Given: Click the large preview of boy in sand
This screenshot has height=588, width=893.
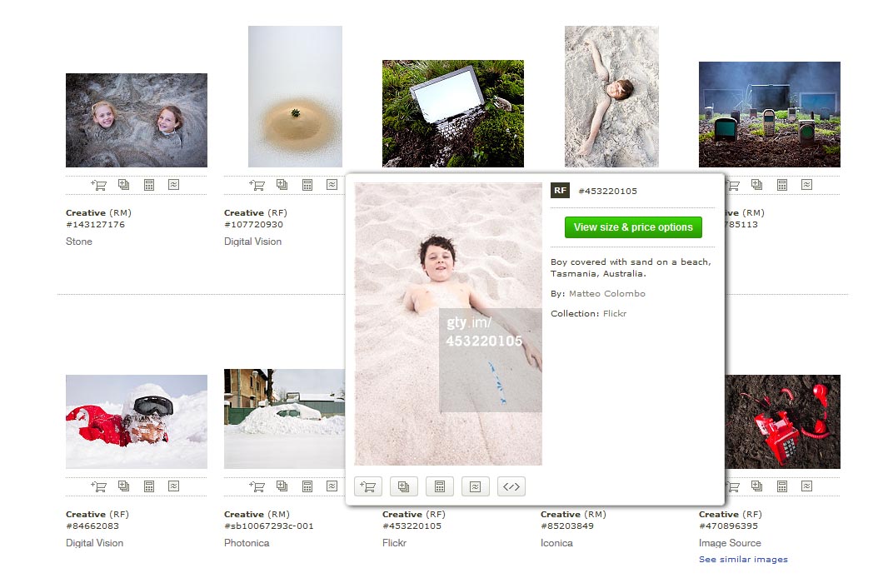Looking at the screenshot, I should (x=448, y=325).
